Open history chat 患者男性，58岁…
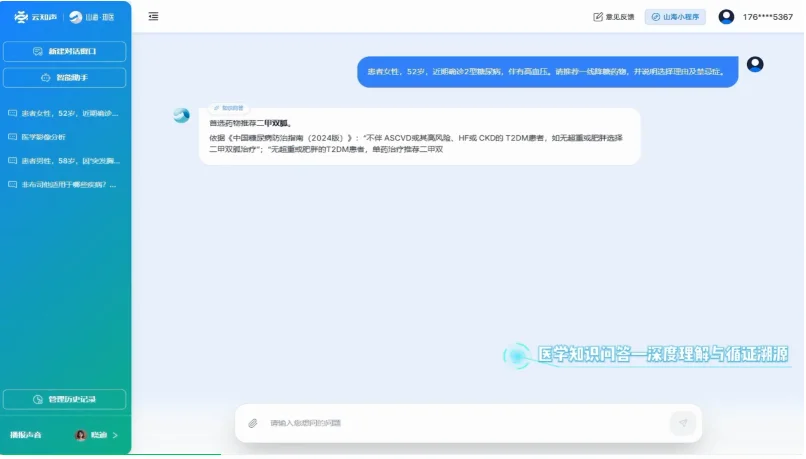 64,161
